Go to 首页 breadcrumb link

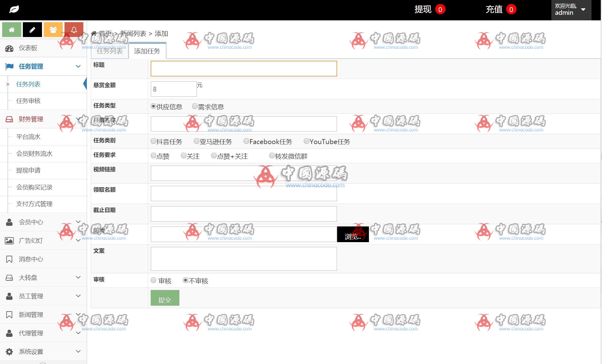[105, 34]
